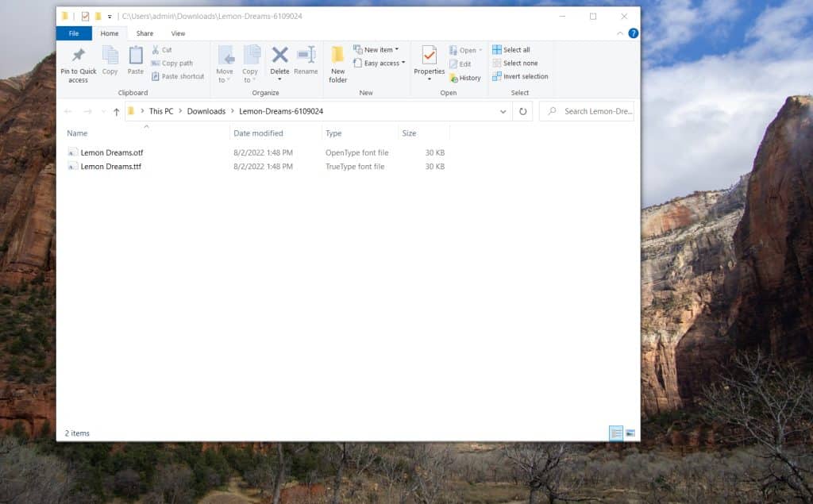Click TrueType font file type cell
This screenshot has width=813, height=504.
coord(355,167)
